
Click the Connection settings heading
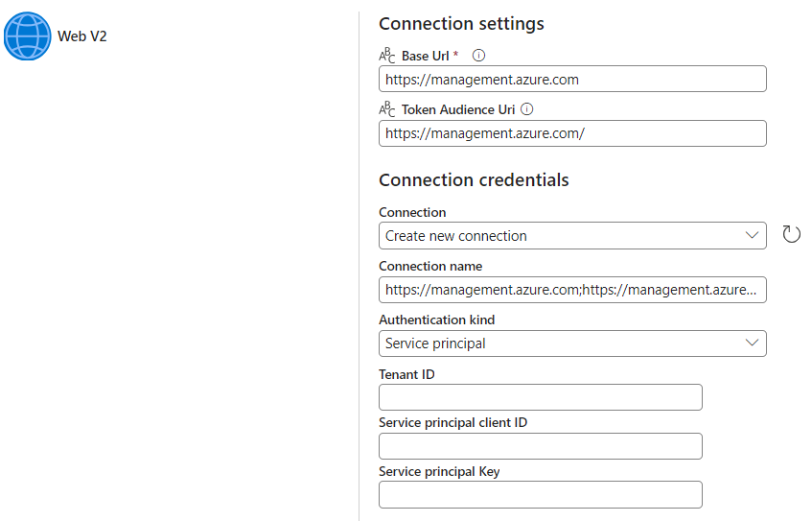coord(461,24)
